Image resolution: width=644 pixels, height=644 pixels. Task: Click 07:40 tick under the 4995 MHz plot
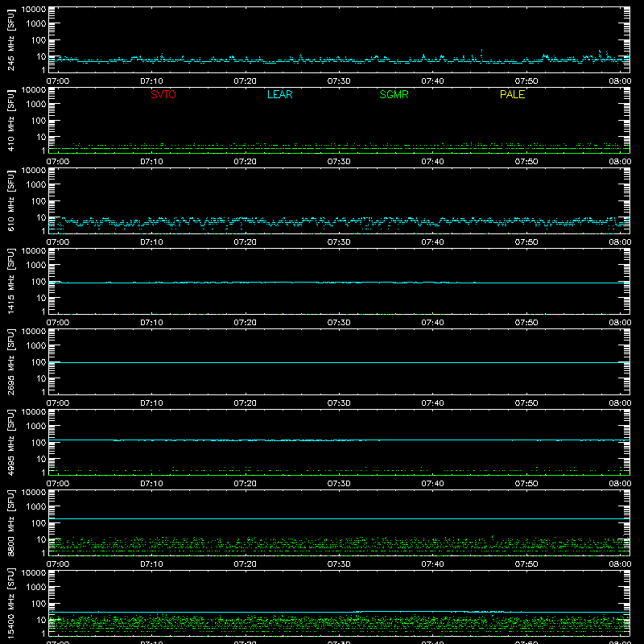click(x=432, y=484)
